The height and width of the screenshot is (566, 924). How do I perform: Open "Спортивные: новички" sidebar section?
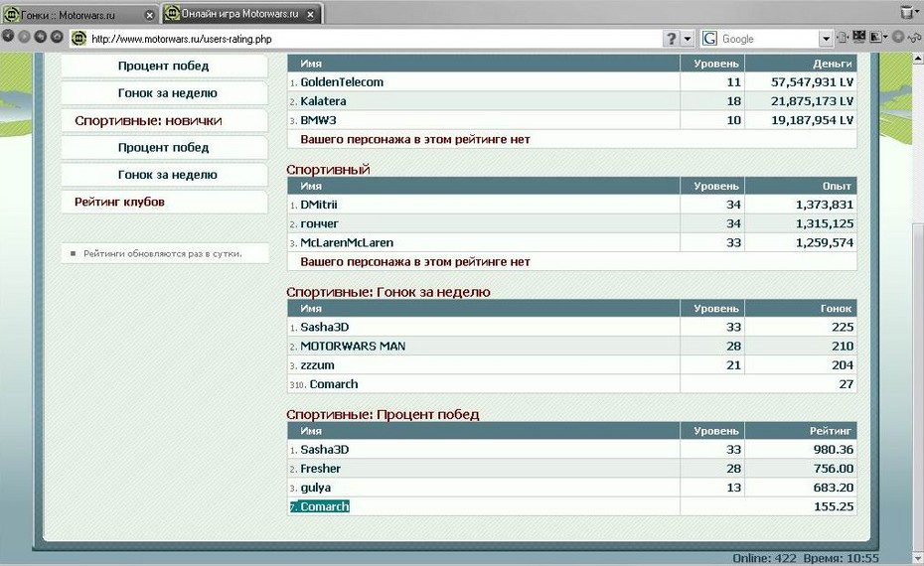pos(164,121)
